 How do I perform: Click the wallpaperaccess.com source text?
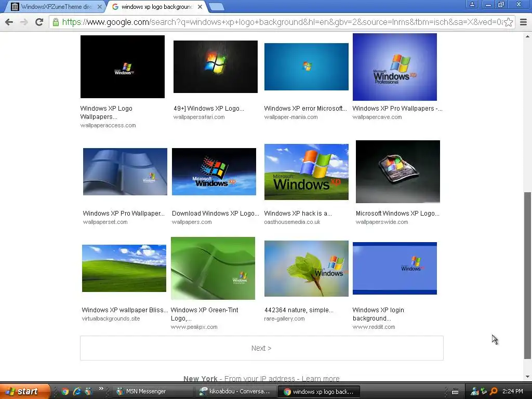108,126
